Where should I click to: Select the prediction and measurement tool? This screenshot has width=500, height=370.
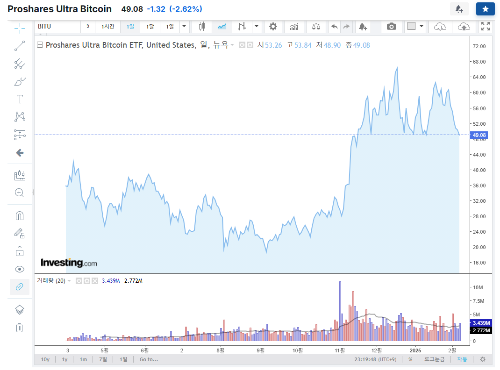click(x=20, y=134)
